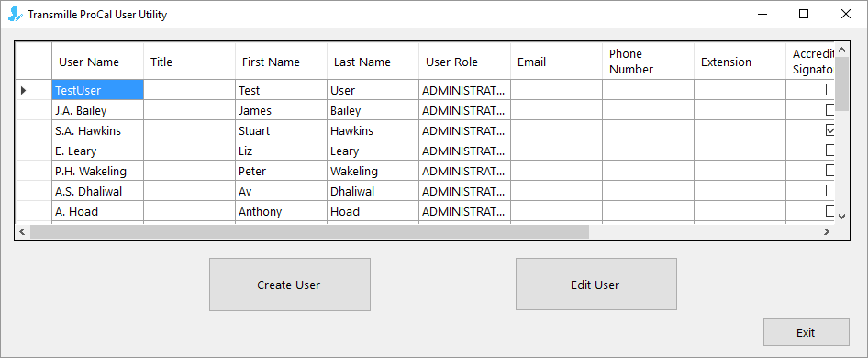Screen dimensions: 868x358
Task: Enable Accredited Signatory checkbox for TestUser
Action: tap(829, 89)
